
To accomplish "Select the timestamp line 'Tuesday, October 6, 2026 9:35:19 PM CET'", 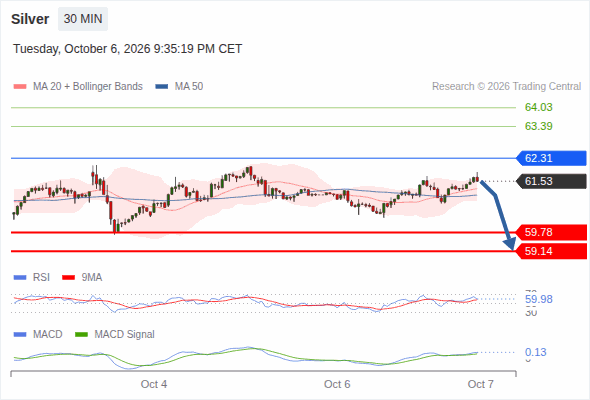I will coord(128,49).
